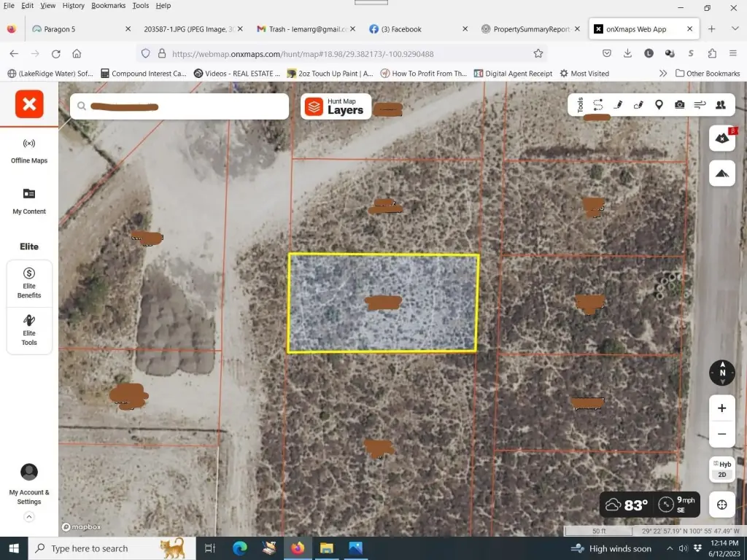This screenshot has width=747, height=560.
Task: Open the wind tool in Tools bar
Action: coord(700,105)
